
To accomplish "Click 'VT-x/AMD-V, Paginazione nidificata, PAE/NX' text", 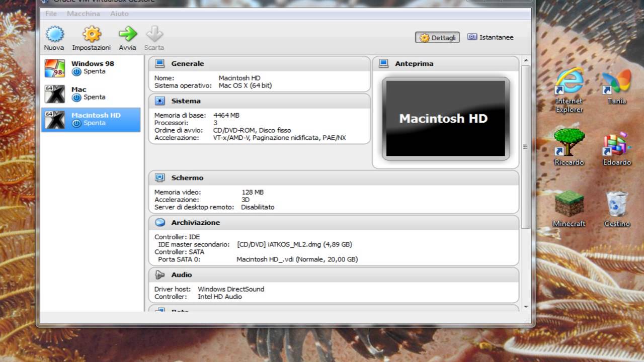I will pos(280,138).
